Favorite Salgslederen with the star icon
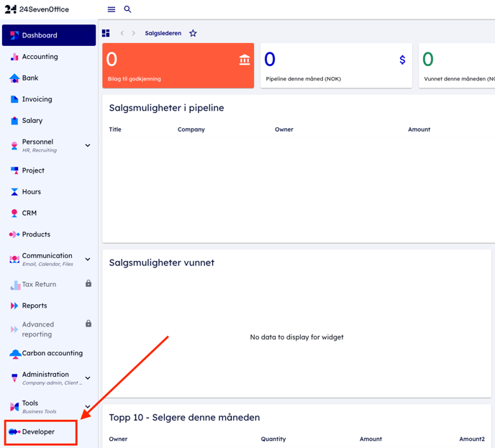The image size is (495, 448). pos(193,33)
